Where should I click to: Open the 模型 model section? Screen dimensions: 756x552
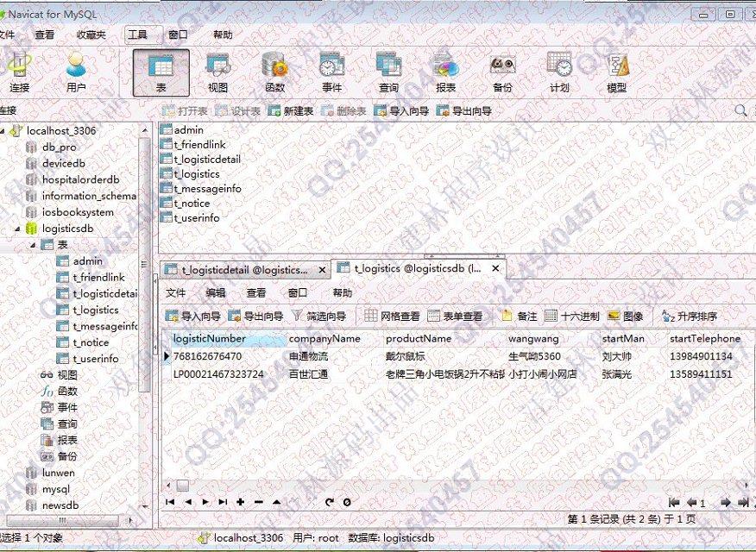click(616, 72)
